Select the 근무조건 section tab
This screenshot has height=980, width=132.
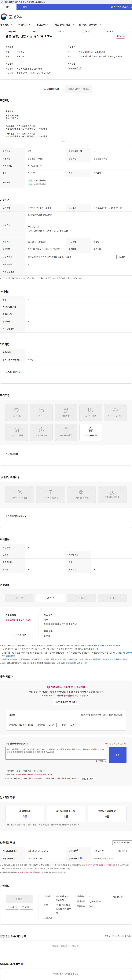click(37, 32)
